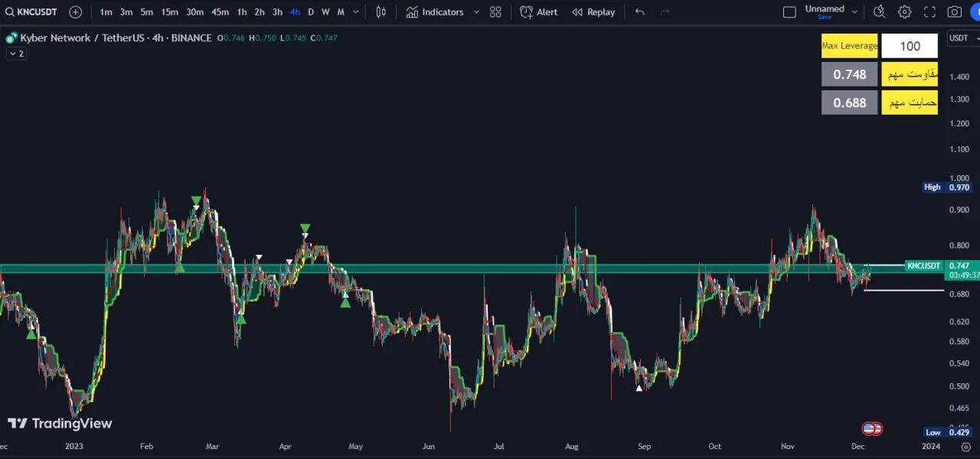Click the 2024 label on time axis
The width and height of the screenshot is (980, 459).
(931, 446)
